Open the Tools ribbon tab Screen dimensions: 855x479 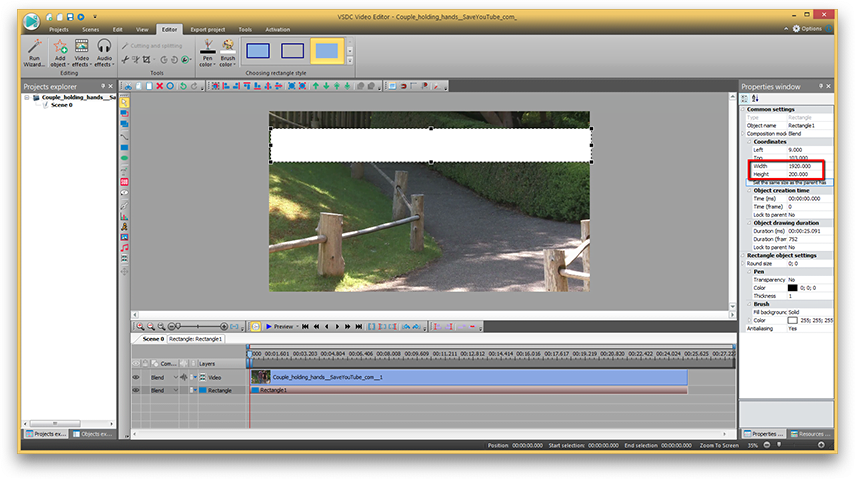pyautogui.click(x=245, y=29)
